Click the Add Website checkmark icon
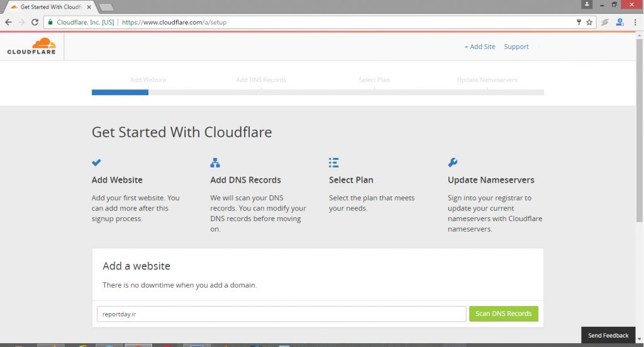This screenshot has width=644, height=347. 96,162
